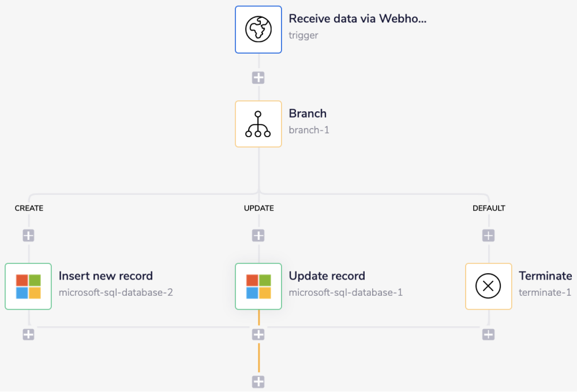The width and height of the screenshot is (577, 392).
Task: Click the plus button below Update record
Action: click(258, 334)
